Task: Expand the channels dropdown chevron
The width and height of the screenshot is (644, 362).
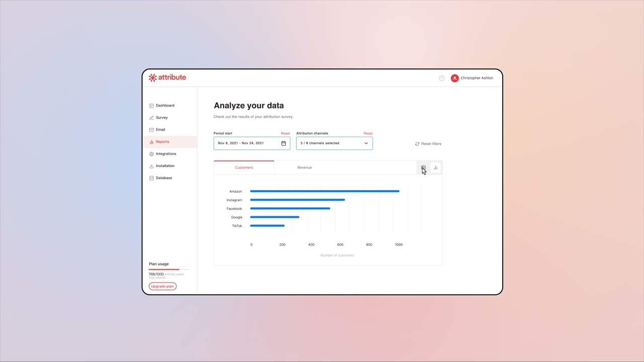Action: coord(366,143)
